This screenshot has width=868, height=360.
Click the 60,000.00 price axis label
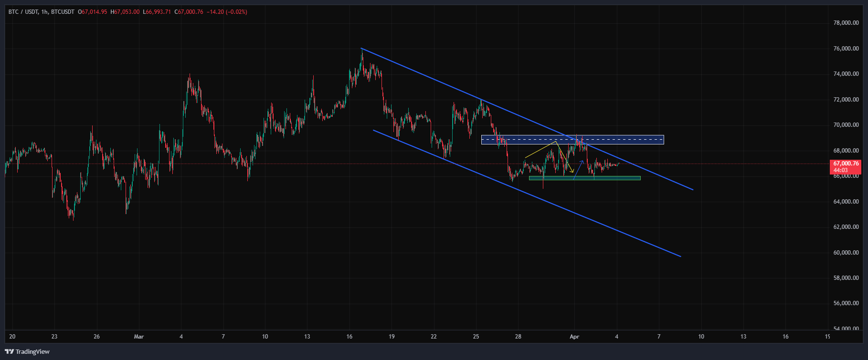click(846, 253)
